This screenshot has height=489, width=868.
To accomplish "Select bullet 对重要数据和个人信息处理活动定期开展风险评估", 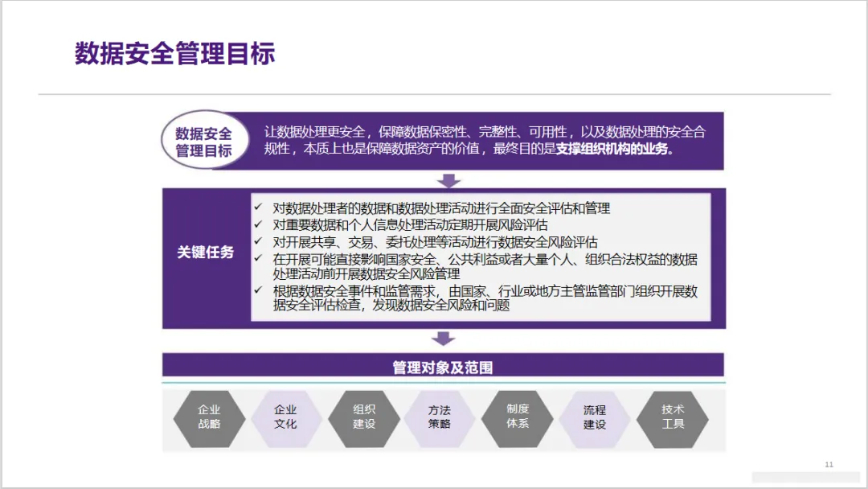I will coord(410,225).
